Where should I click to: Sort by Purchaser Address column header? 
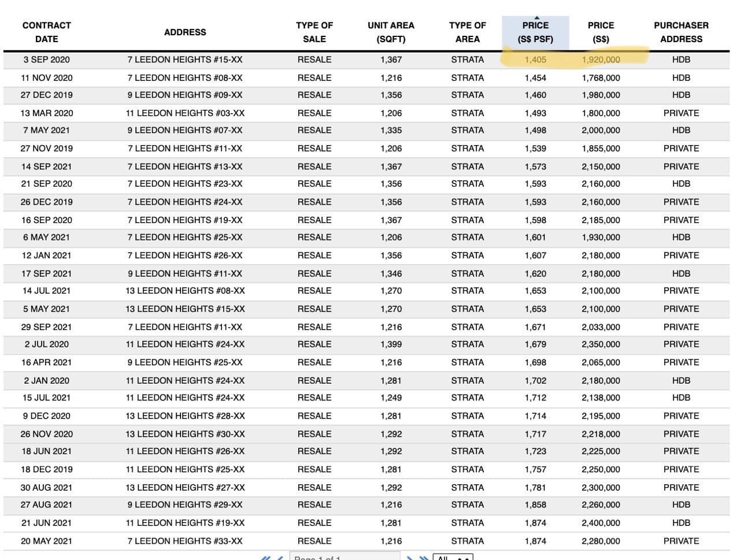coord(681,32)
